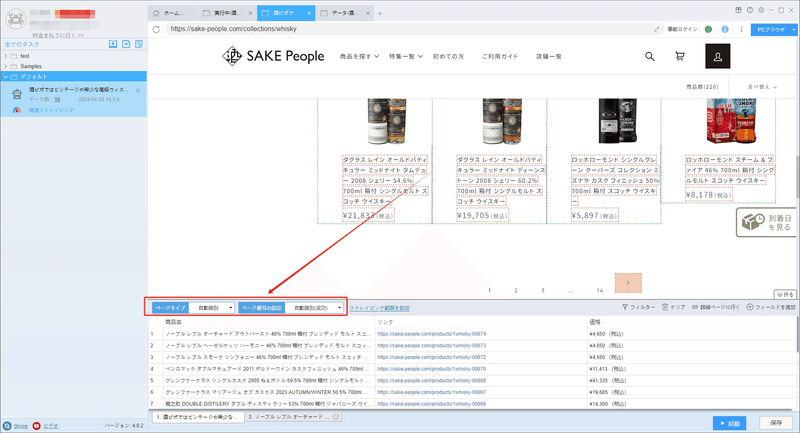The width and height of the screenshot is (800, 433).
Task: Add a new tab with plus icon
Action: tap(380, 13)
